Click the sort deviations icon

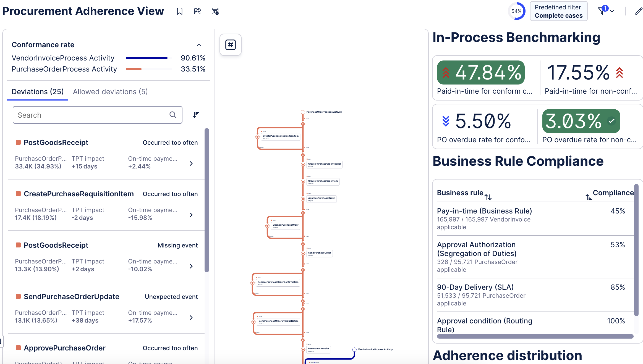point(196,115)
